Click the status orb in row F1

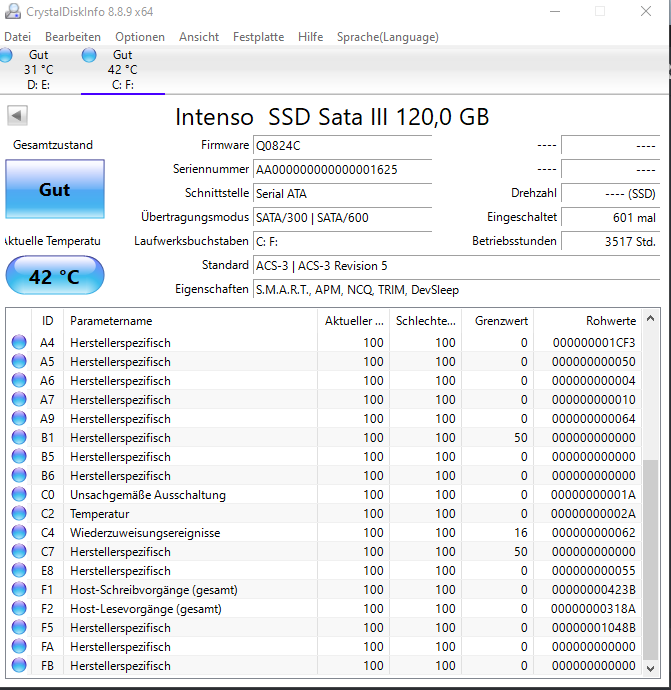coord(19,589)
